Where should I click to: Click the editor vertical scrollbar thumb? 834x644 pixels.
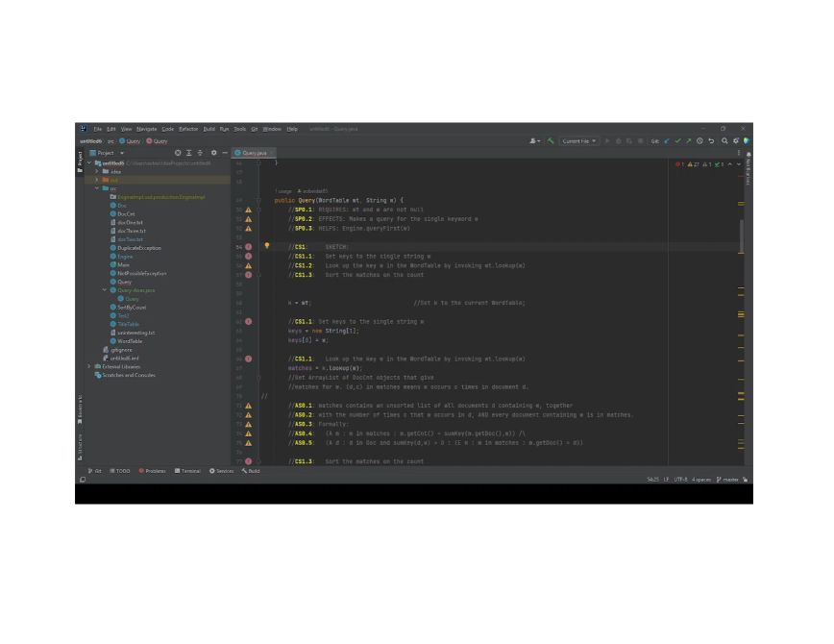click(742, 235)
